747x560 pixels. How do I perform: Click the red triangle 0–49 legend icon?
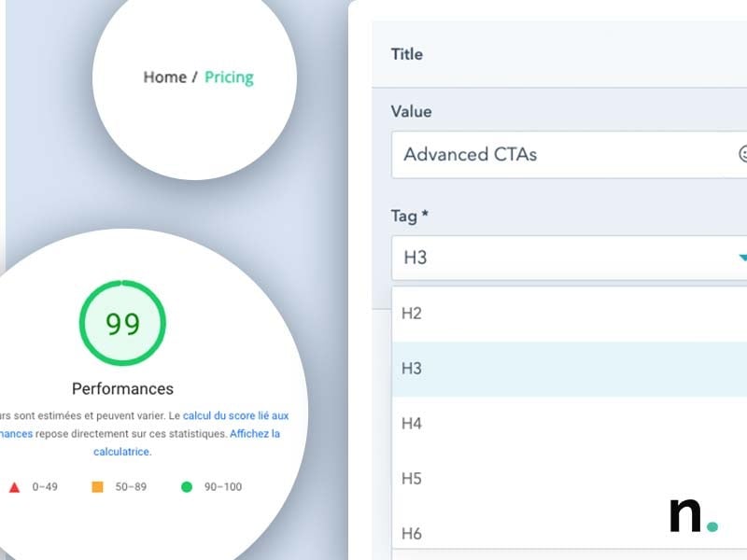16,486
